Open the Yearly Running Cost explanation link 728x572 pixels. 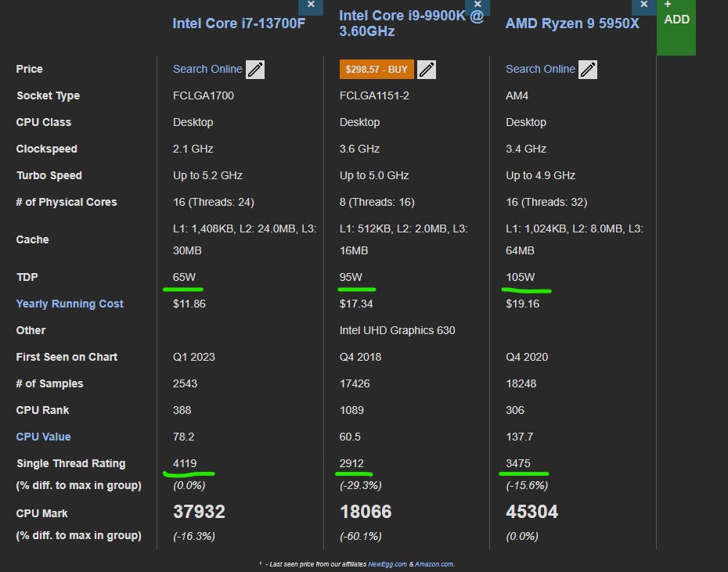click(x=70, y=304)
